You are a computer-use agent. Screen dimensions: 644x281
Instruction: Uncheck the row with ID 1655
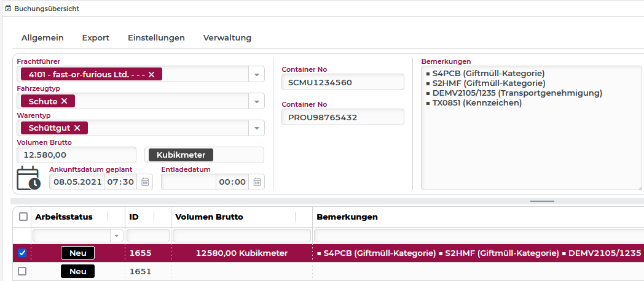23,253
